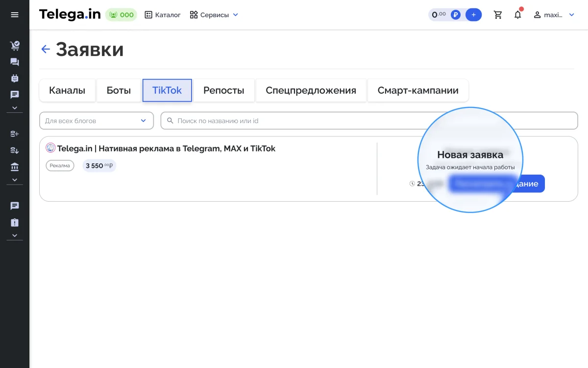The height and width of the screenshot is (368, 588).
Task: Open the hamburger menu in the sidebar
Action: (x=15, y=15)
